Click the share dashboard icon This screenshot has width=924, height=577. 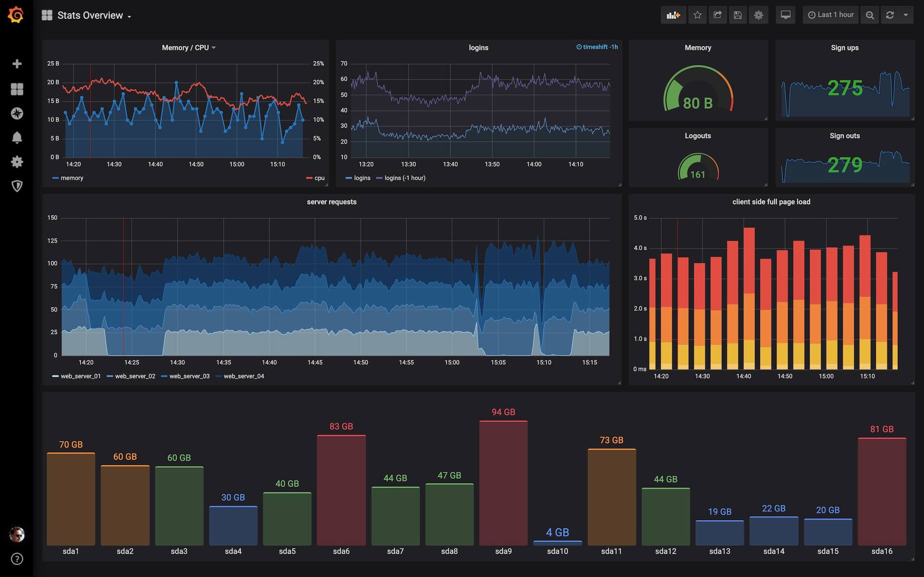pos(716,14)
